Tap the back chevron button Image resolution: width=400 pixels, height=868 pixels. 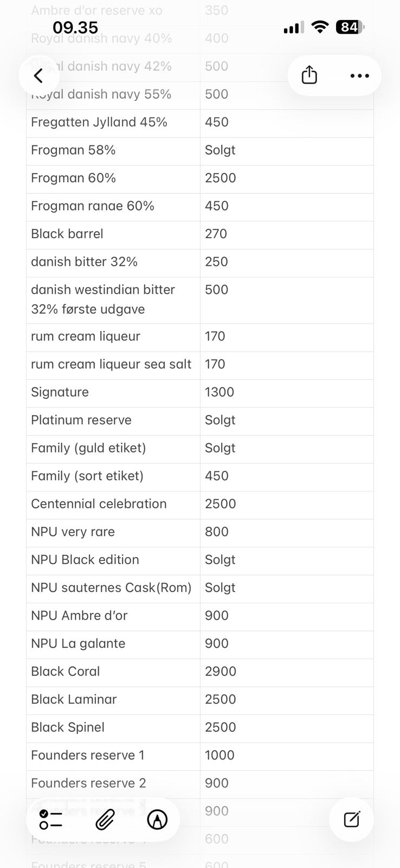click(38, 75)
